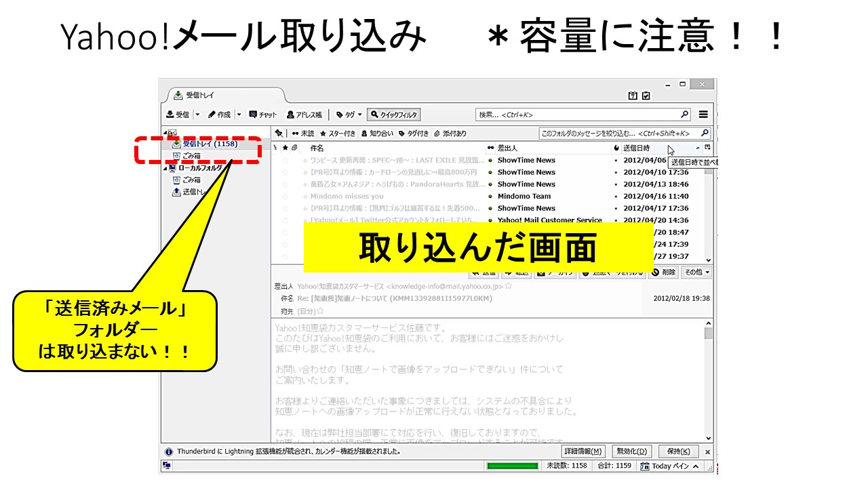Image resolution: width=868 pixels, height=488 pixels.
Task: Open the チャット chat button
Action: pyautogui.click(x=264, y=115)
